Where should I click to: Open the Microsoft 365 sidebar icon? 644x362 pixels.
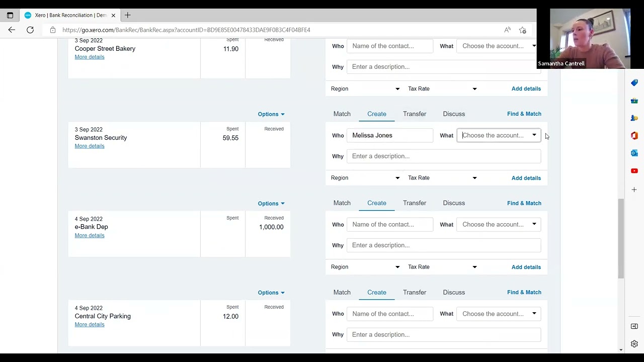[x=634, y=136]
